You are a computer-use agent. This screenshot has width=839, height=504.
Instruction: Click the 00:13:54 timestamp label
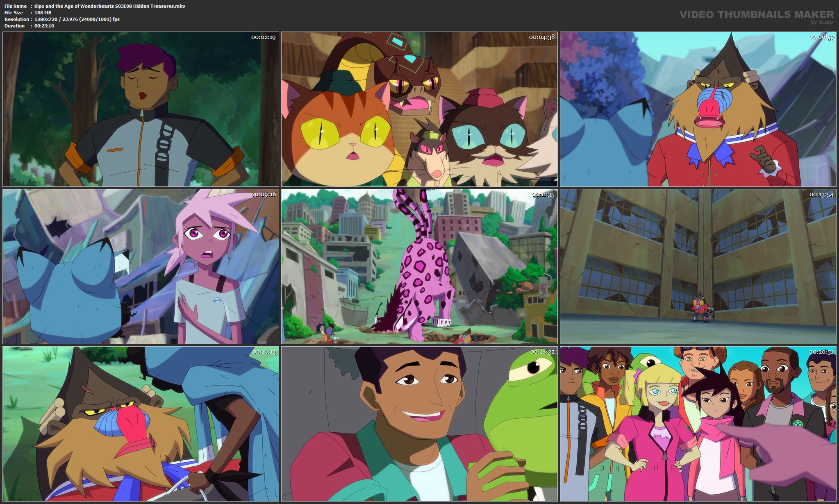coord(821,195)
